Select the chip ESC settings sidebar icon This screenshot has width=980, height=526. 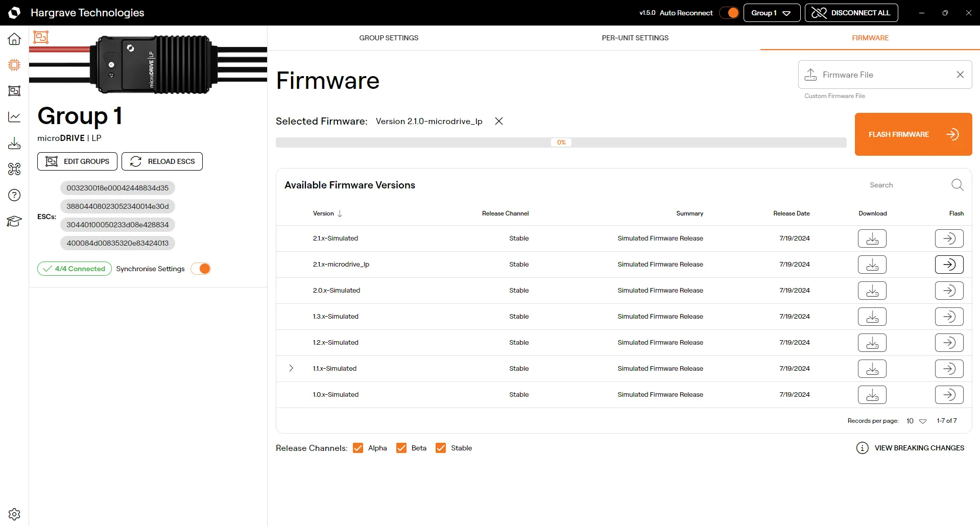(x=14, y=65)
